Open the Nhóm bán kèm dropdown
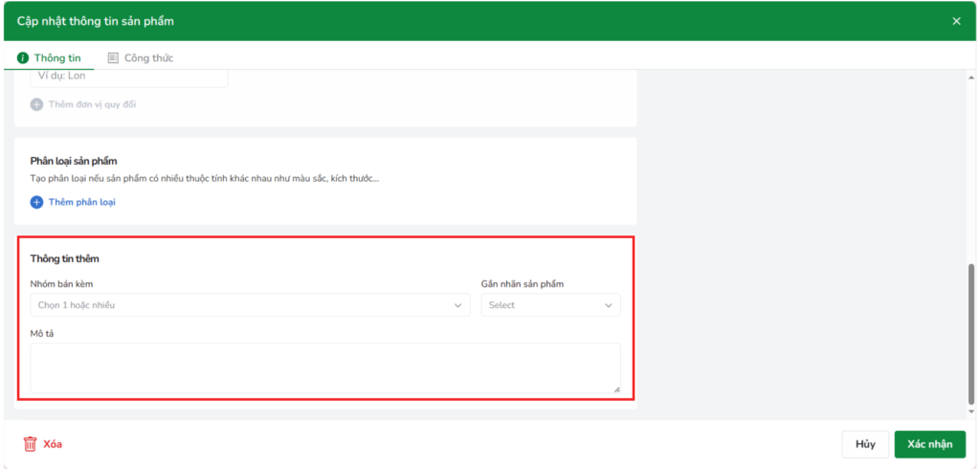This screenshot has height=470, width=980. point(250,305)
